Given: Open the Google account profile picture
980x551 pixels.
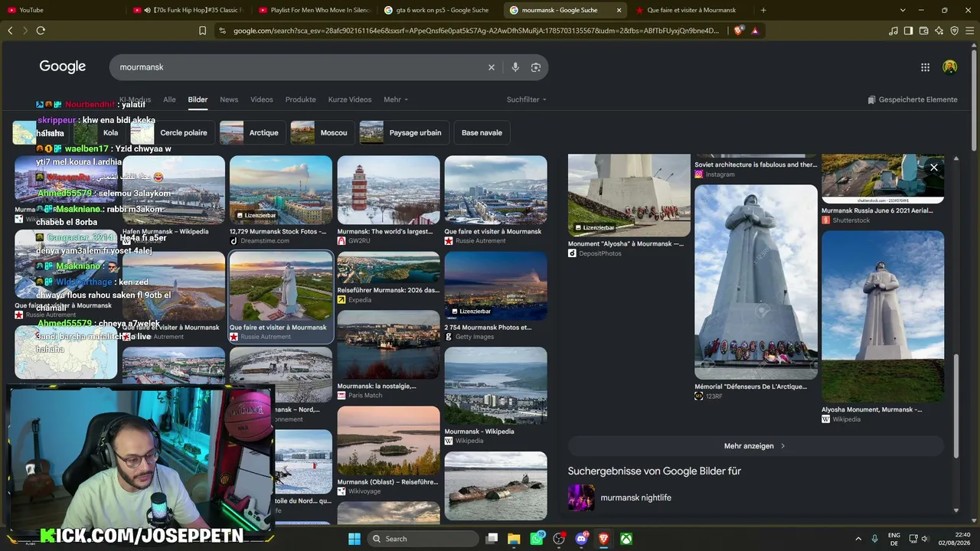Looking at the screenshot, I should [949, 67].
